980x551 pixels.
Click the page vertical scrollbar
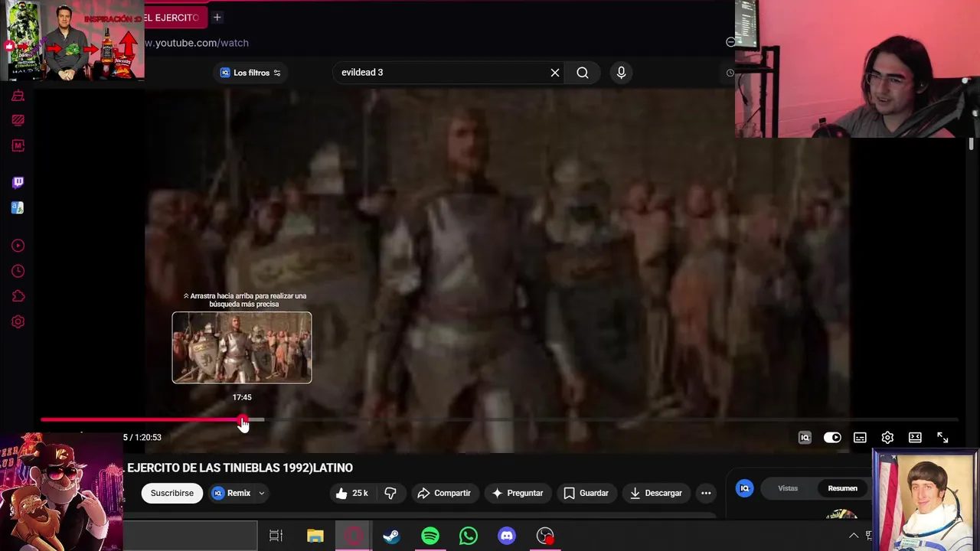pyautogui.click(x=971, y=144)
